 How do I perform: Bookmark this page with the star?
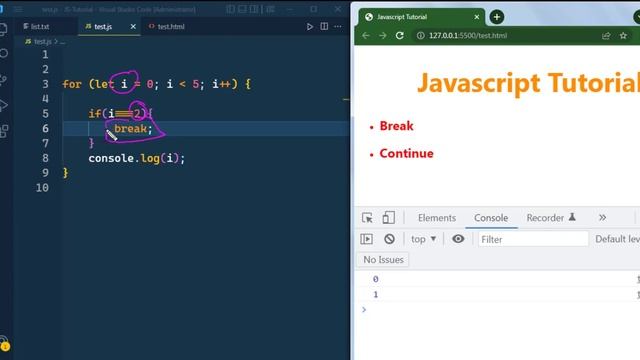point(623,36)
